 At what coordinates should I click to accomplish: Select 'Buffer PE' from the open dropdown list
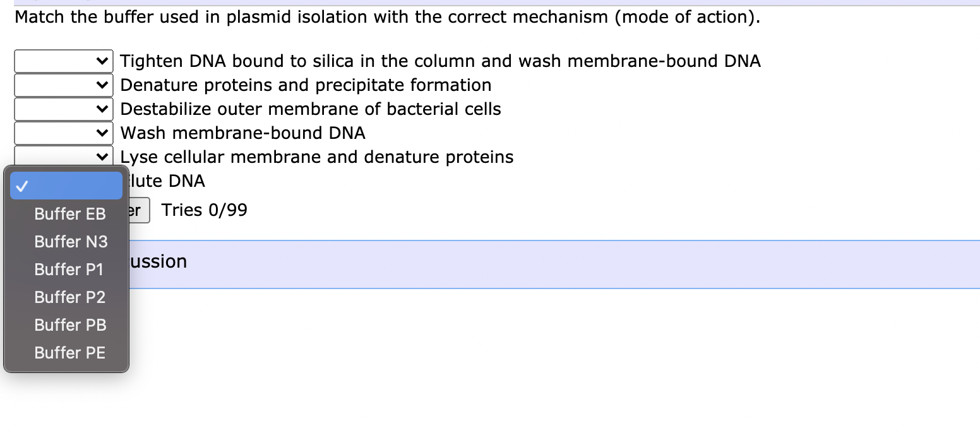tap(69, 352)
